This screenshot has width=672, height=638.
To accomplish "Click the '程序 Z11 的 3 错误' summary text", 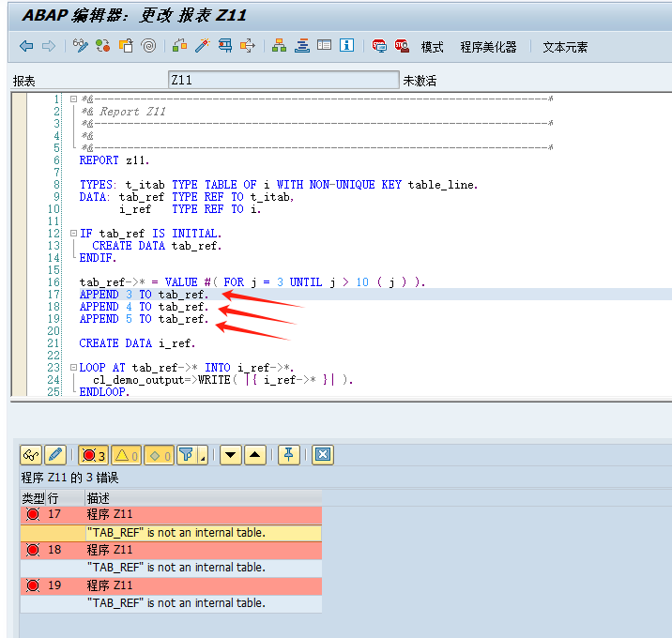I will pos(69,478).
